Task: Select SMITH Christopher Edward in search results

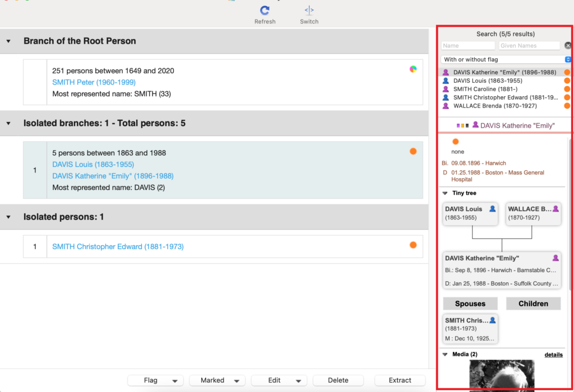Action: pos(505,97)
